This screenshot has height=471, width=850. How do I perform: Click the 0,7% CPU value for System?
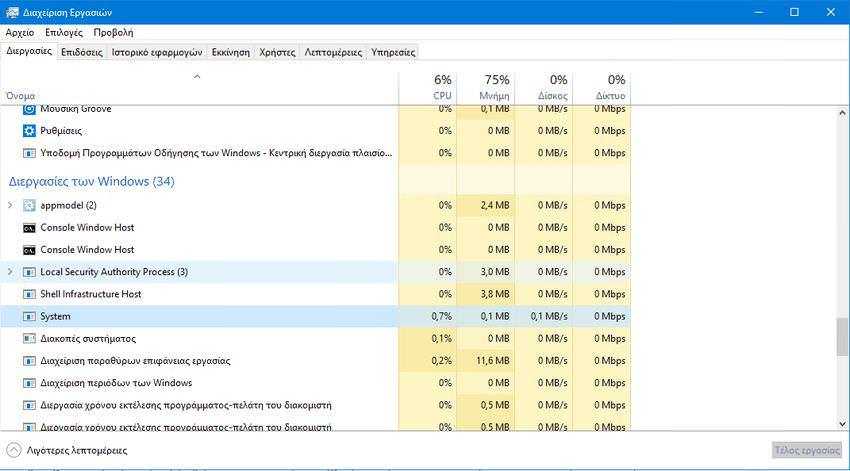[441, 317]
